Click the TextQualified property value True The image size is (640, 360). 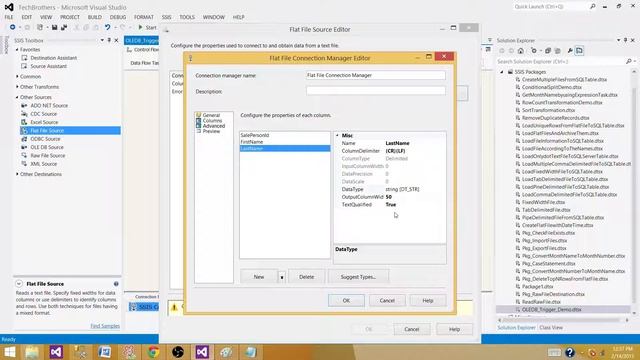coord(391,204)
